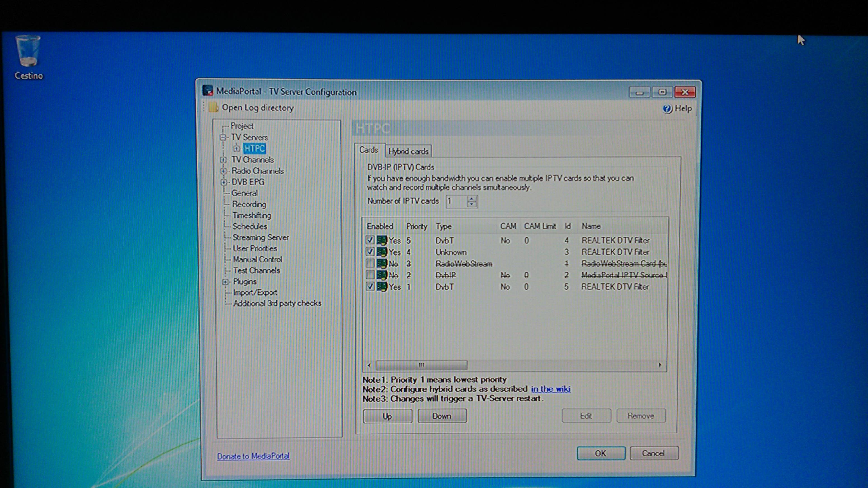Switch to the Hybrid cards tab
868x488 pixels.
tap(408, 151)
